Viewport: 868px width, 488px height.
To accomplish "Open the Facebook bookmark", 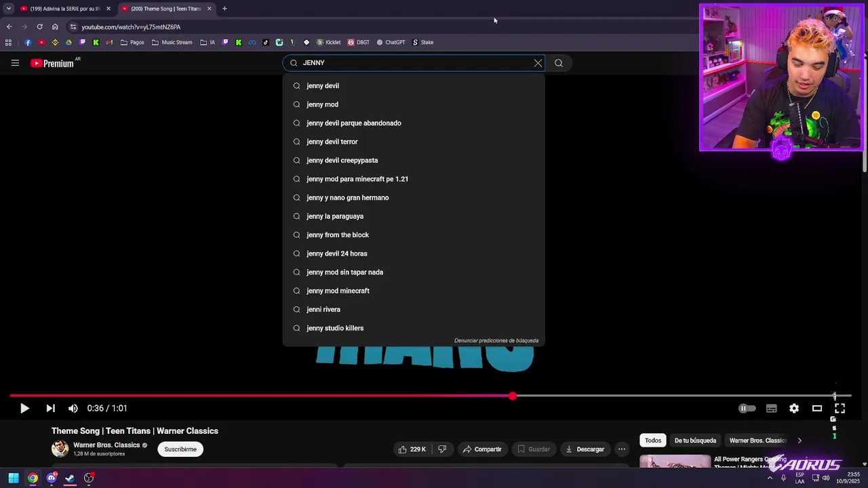I will tap(28, 42).
